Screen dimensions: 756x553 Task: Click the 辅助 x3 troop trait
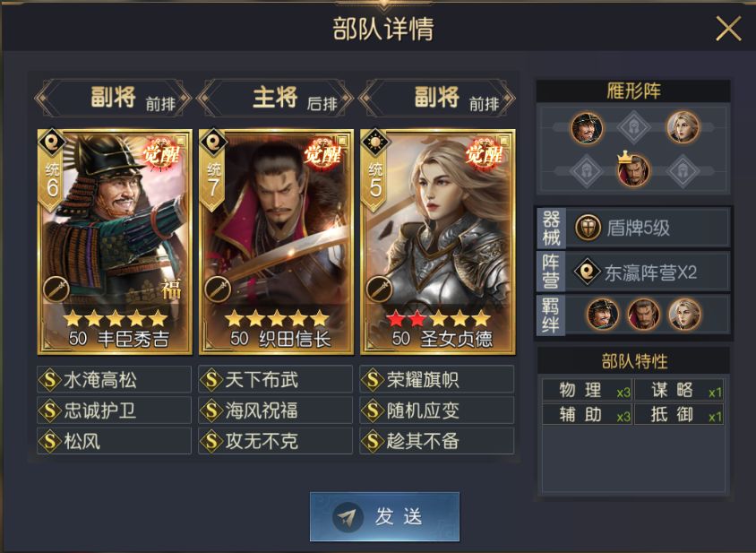coord(587,414)
